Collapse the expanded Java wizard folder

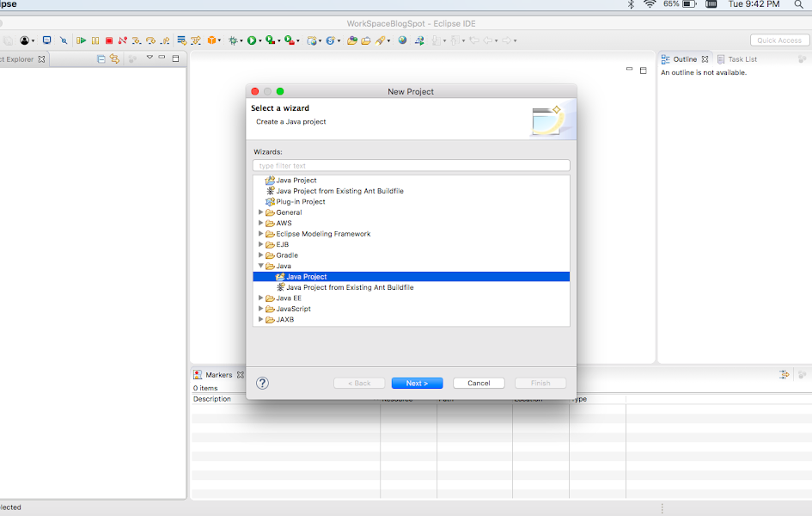(x=261, y=266)
